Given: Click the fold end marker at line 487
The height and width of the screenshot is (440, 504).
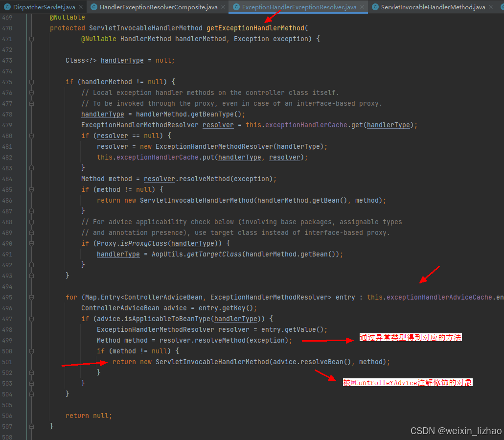Looking at the screenshot, I should (31, 211).
